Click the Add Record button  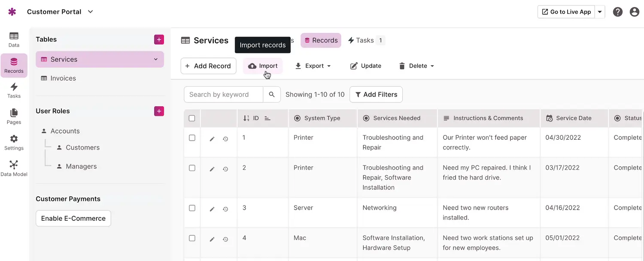(208, 66)
